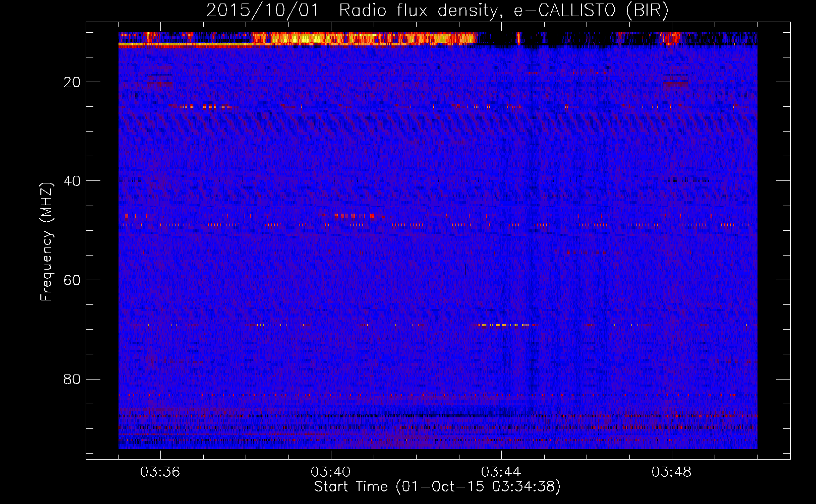Viewport: 816px width, 504px height.
Task: Click the 03:36 time tick label
Action: point(160,472)
